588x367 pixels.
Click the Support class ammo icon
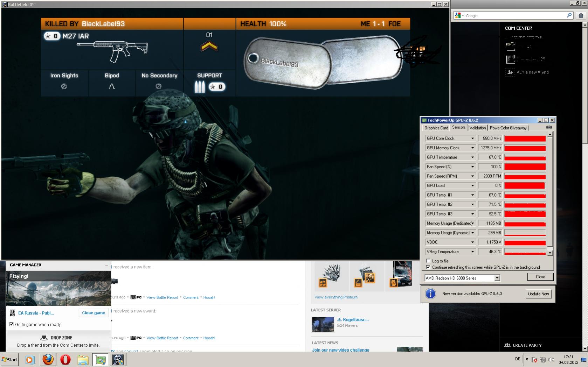pos(200,87)
